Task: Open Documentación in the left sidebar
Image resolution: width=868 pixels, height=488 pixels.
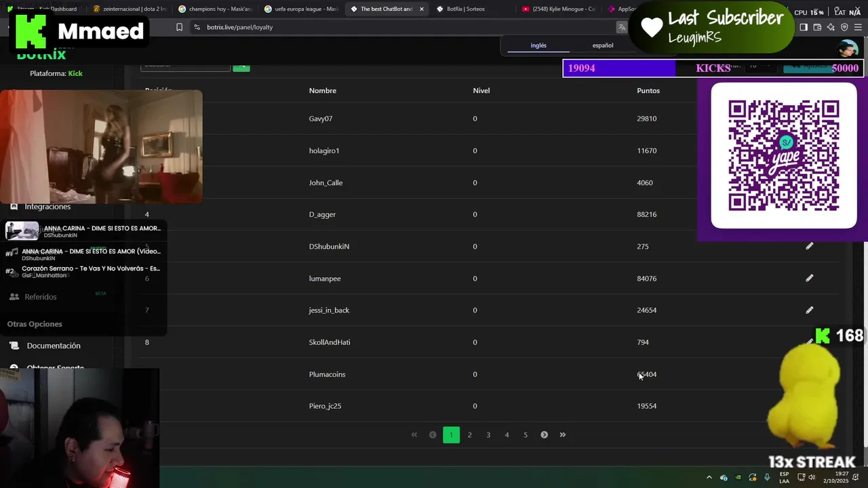Action: coord(54,346)
